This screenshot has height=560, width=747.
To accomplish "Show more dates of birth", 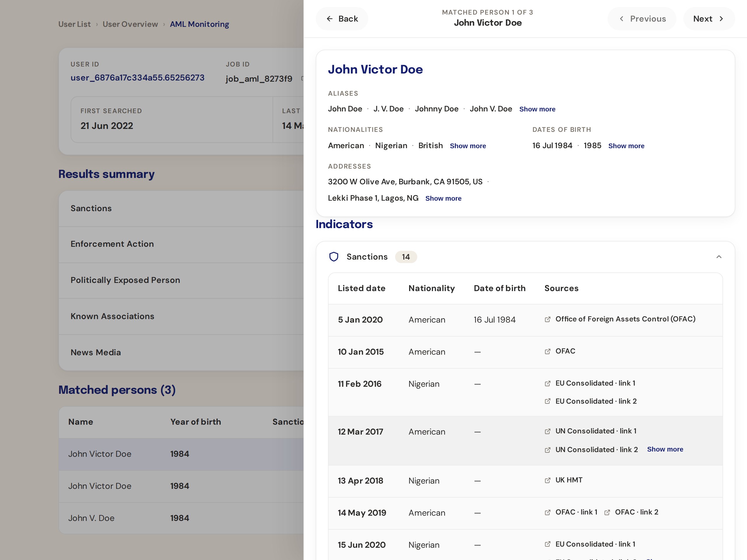I will click(626, 146).
